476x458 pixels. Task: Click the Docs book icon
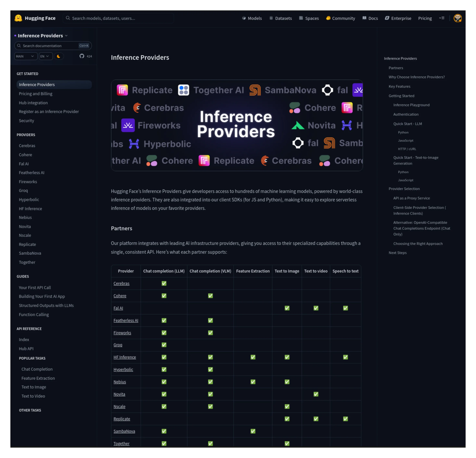point(364,18)
